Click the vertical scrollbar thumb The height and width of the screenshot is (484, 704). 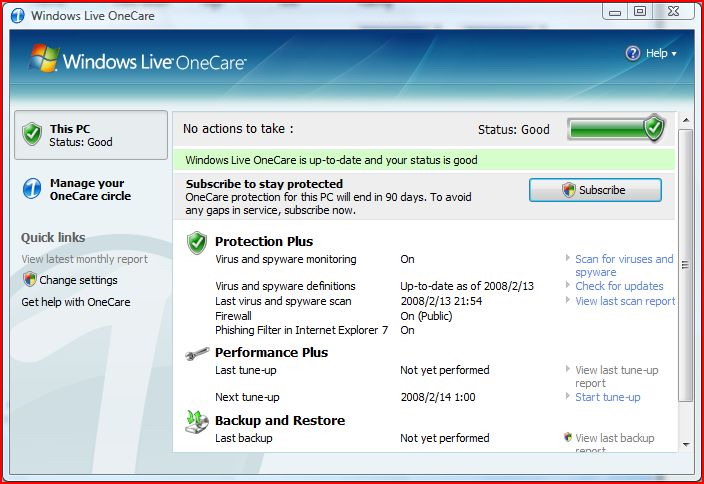(x=686, y=265)
